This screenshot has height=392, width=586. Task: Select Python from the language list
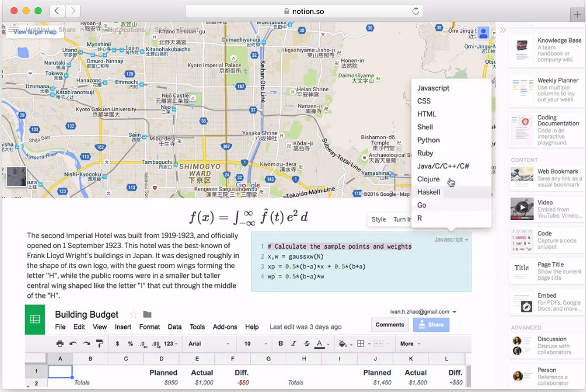click(x=429, y=140)
